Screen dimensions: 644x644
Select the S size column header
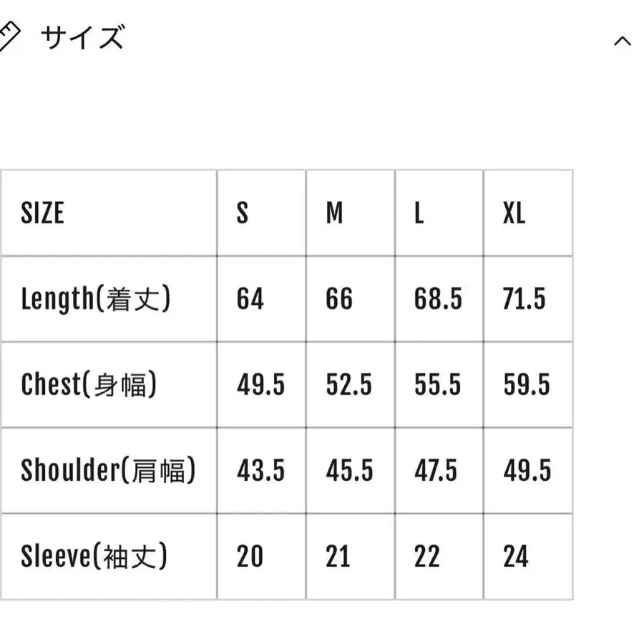tap(262, 213)
